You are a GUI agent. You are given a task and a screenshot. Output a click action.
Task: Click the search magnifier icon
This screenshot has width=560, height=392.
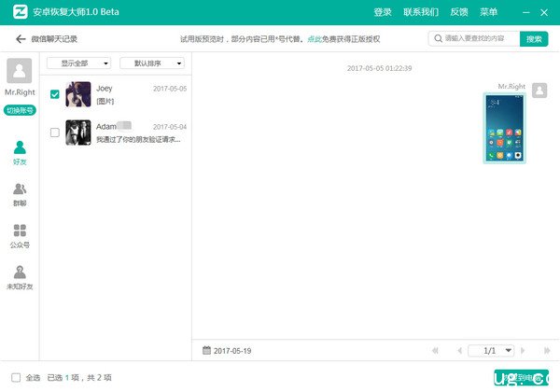(x=438, y=38)
